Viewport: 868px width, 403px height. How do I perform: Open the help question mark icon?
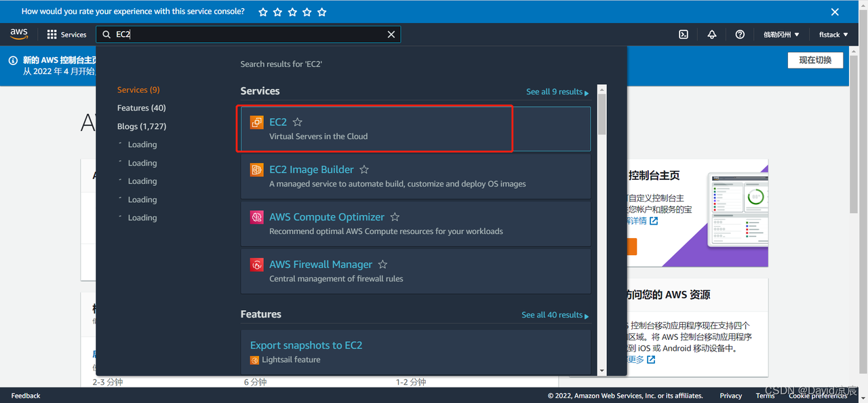tap(740, 35)
